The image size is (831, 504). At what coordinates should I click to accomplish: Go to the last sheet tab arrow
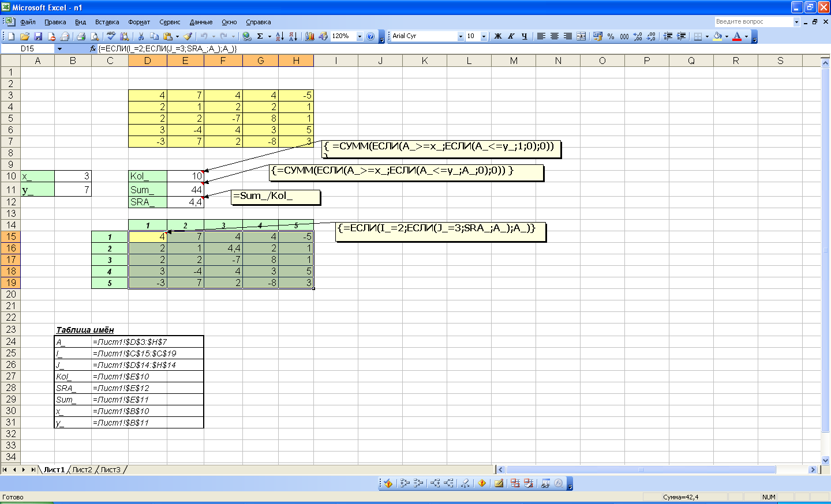tap(33, 470)
